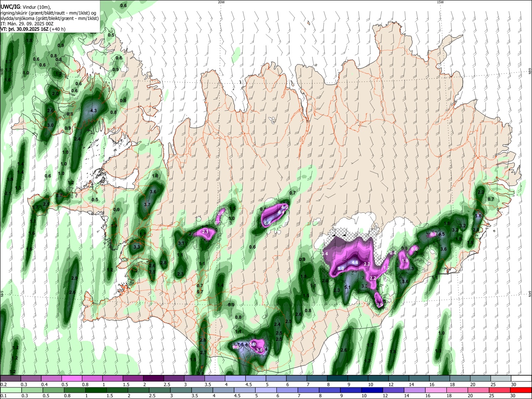Select the bright pink snow swatch between 0.5 and 0.8

[x=72, y=379]
